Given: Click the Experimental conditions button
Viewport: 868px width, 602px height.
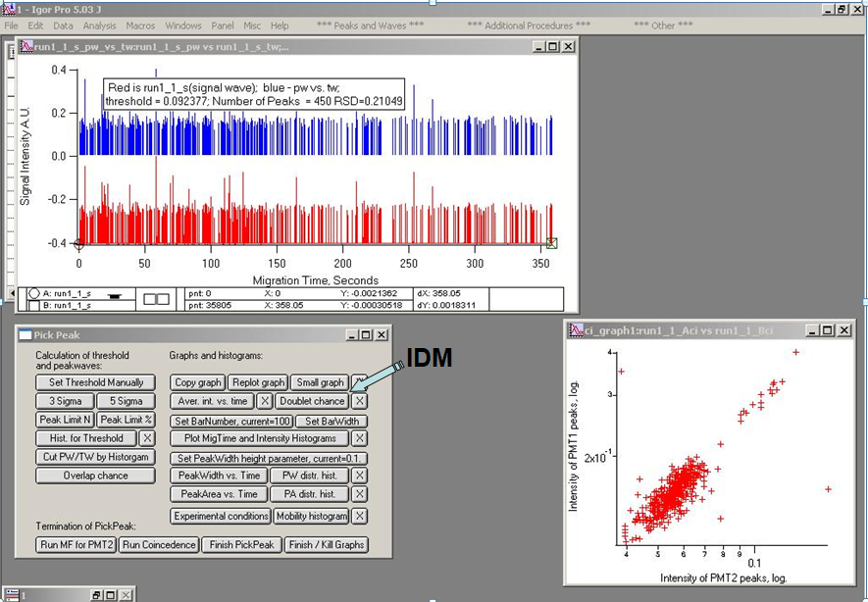Looking at the screenshot, I should pyautogui.click(x=221, y=517).
